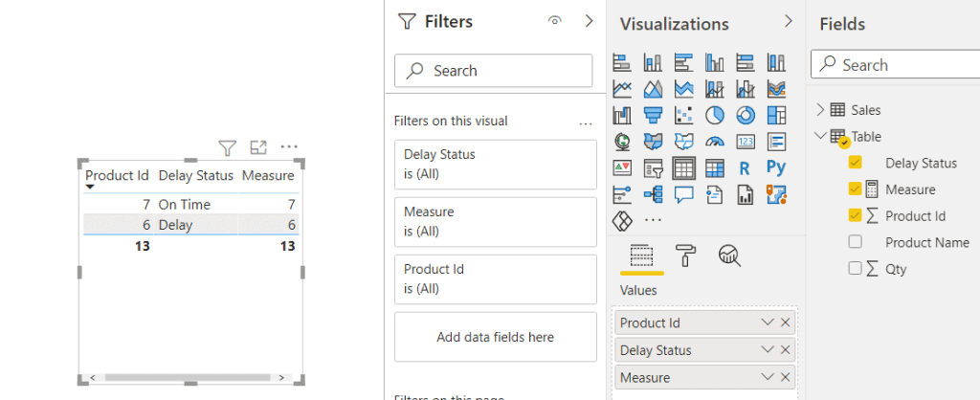Check the Qty field checkbox
The image size is (980, 400).
point(855,269)
